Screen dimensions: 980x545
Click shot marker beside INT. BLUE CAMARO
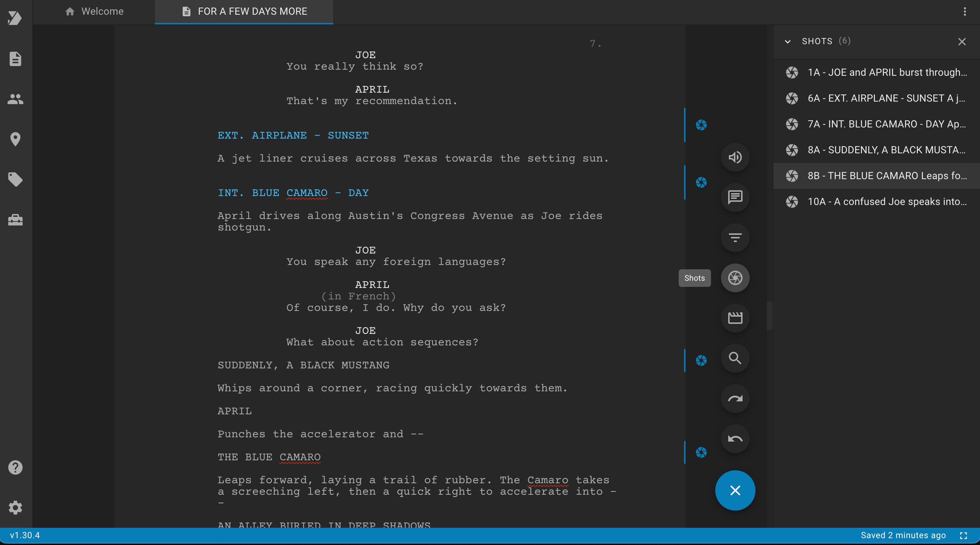click(701, 182)
